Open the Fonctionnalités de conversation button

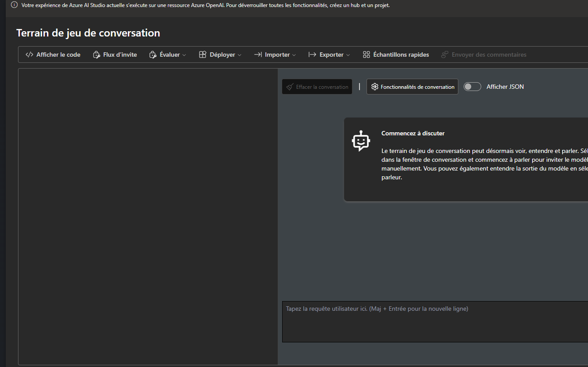(x=412, y=87)
